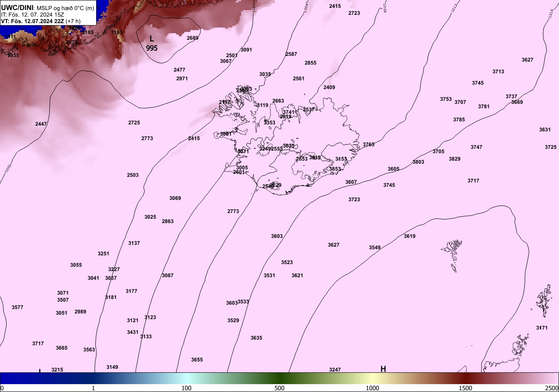Click the 3607 height label
Image resolution: width=559 pixels, height=392 pixels.
click(351, 182)
